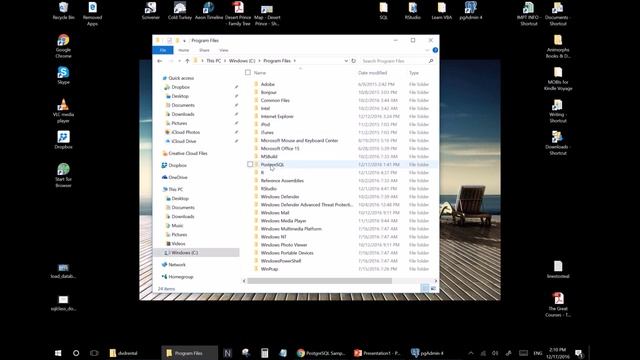Click the Search Program Files box
Image resolution: width=640 pixels, height=360 pixels.
394,61
